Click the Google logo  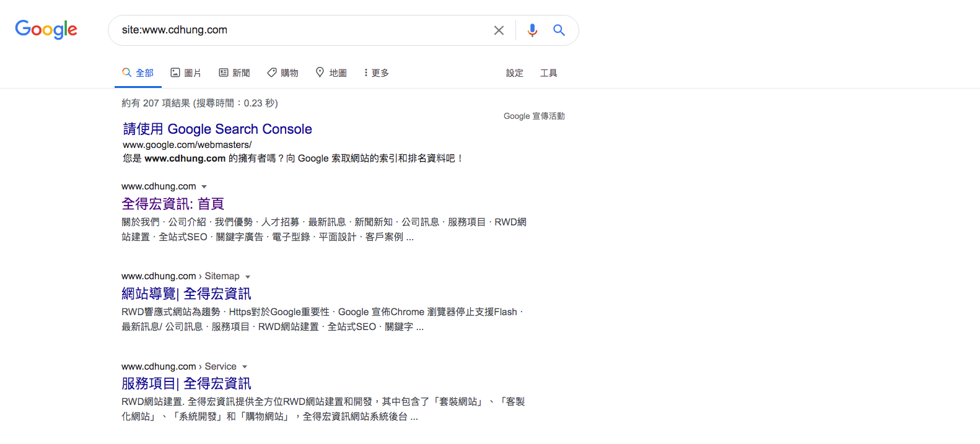coord(46,29)
